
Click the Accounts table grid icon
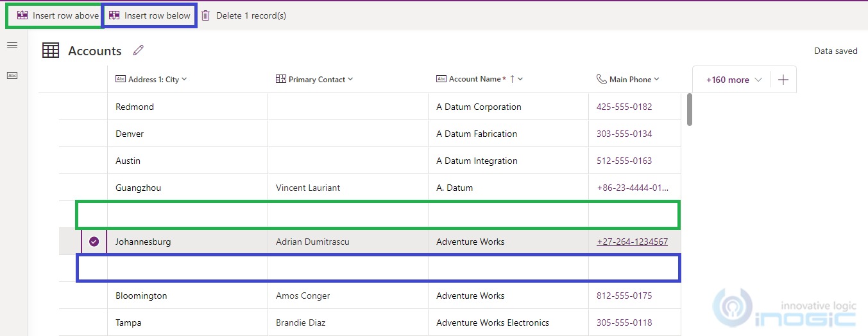pyautogui.click(x=51, y=50)
